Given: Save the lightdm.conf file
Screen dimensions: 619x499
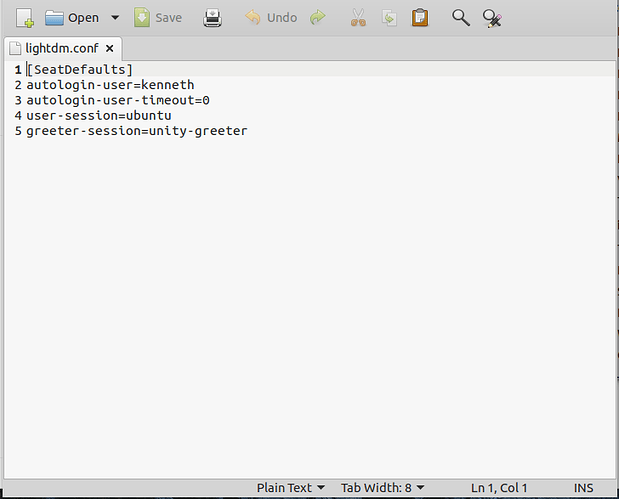Looking at the screenshot, I should (x=158, y=17).
